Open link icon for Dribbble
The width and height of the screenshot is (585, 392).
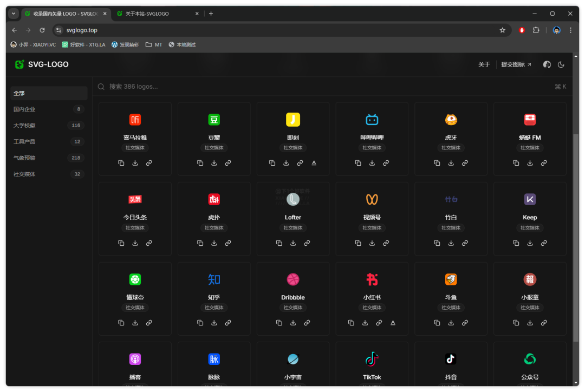(307, 323)
